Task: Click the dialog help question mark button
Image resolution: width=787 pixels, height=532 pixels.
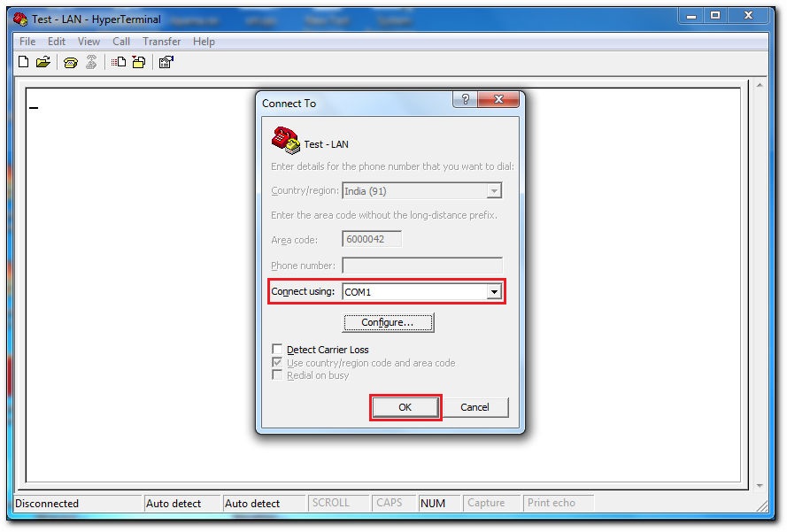Action: pyautogui.click(x=466, y=99)
